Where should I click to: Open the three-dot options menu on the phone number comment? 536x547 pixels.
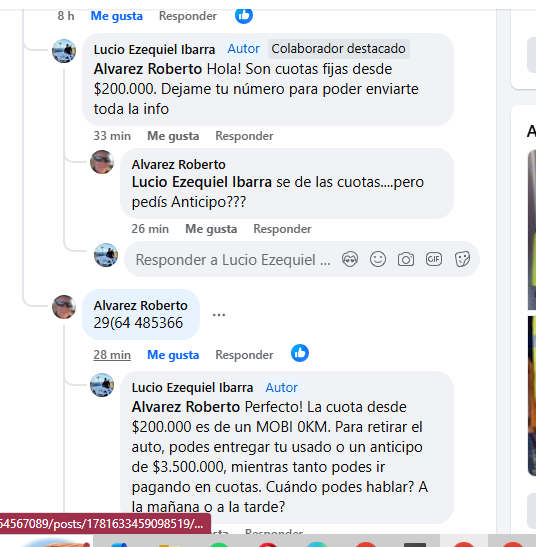point(219,314)
